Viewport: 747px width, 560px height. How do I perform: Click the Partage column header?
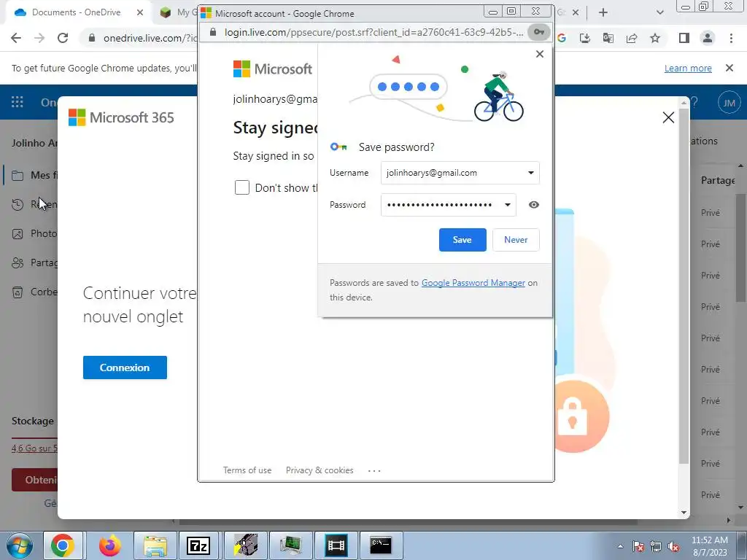[x=718, y=181]
